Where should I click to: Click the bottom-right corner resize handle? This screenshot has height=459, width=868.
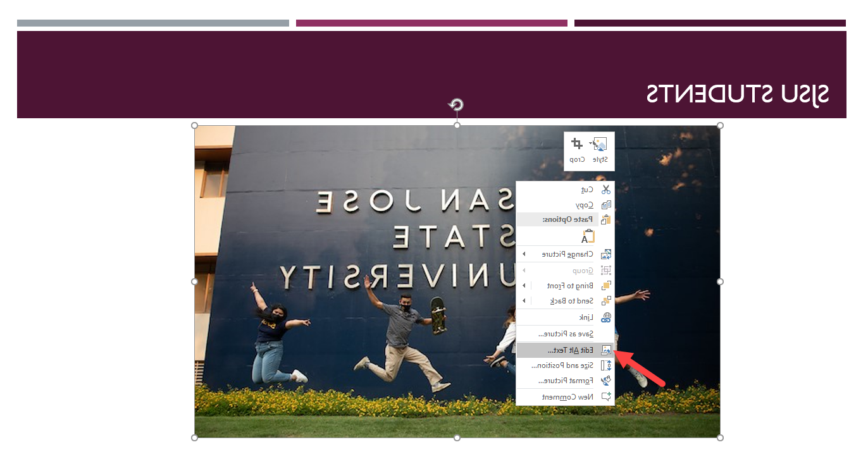(x=720, y=438)
